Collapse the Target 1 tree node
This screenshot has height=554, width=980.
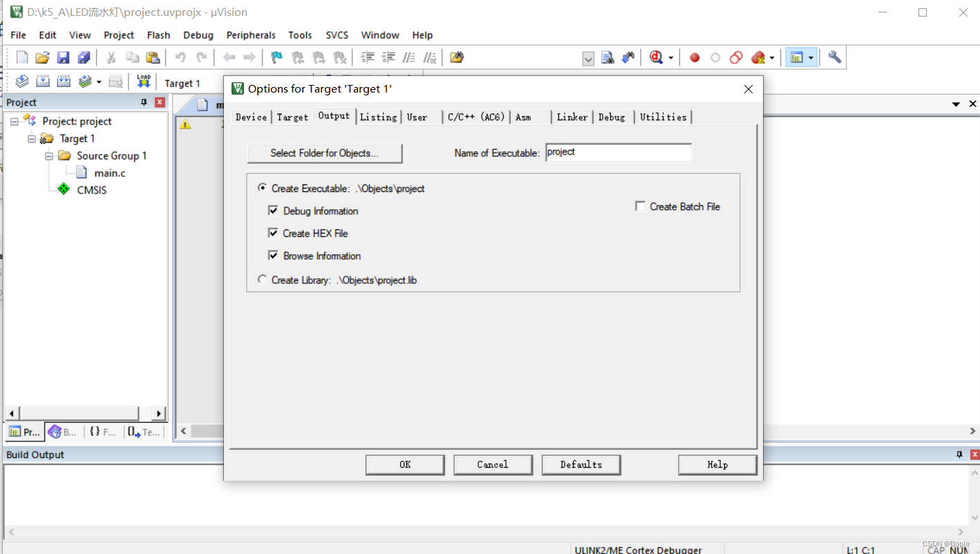click(x=32, y=139)
